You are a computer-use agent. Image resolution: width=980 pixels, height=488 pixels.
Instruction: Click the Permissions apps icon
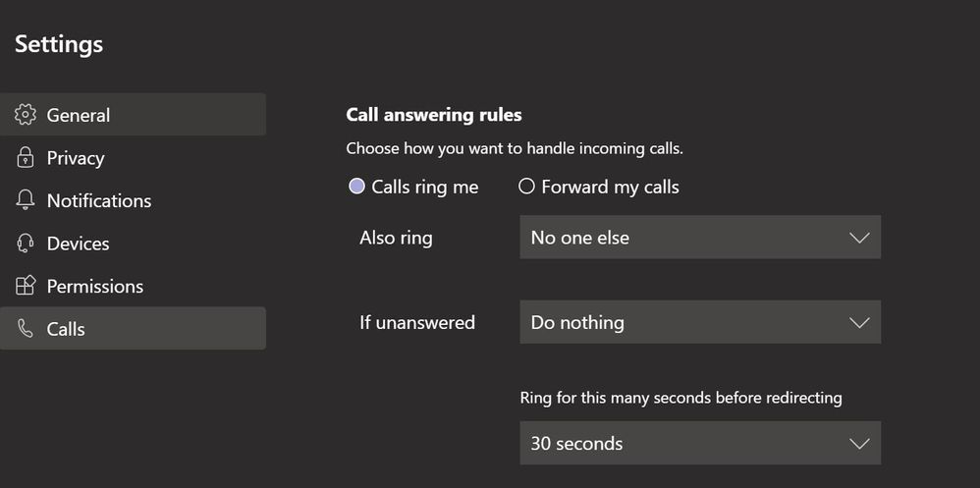[x=26, y=286]
